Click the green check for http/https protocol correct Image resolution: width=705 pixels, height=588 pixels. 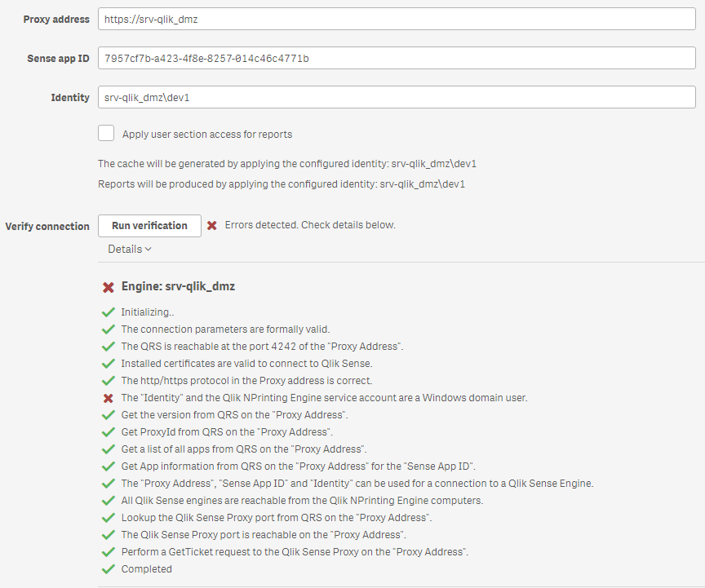[108, 381]
